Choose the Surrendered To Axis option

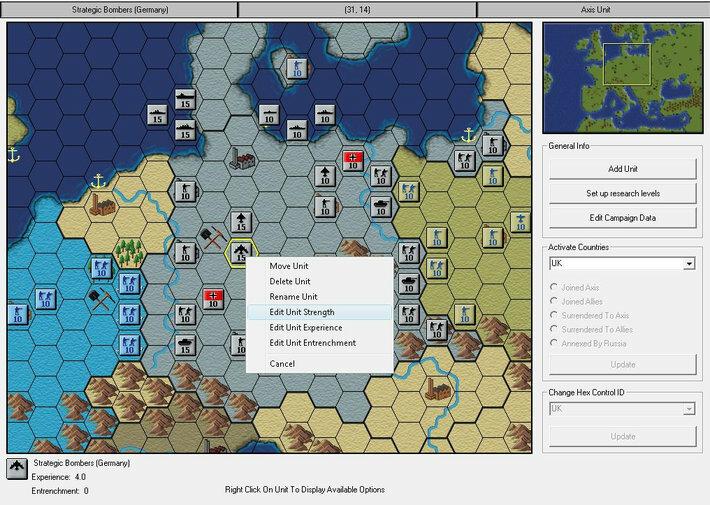pyautogui.click(x=553, y=315)
